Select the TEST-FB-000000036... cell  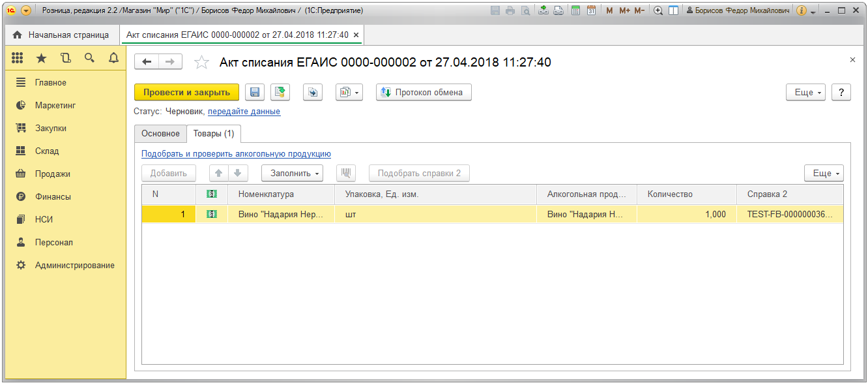790,215
